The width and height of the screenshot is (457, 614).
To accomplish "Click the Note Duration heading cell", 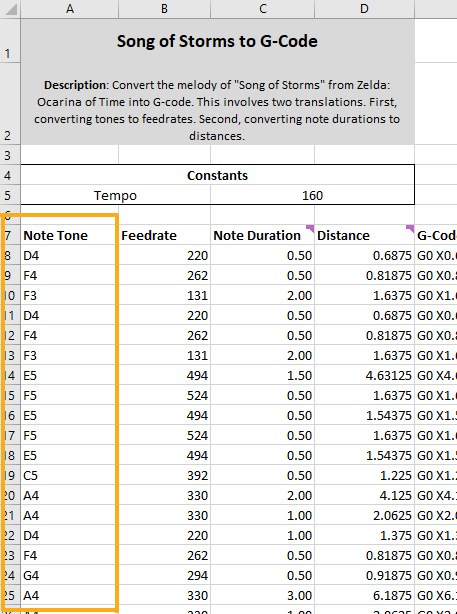I will (263, 235).
